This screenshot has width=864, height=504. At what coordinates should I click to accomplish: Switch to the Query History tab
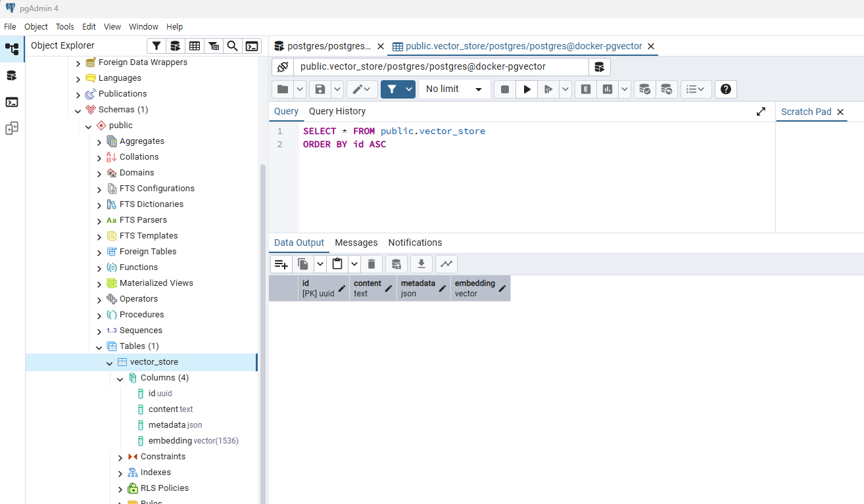[x=337, y=112]
